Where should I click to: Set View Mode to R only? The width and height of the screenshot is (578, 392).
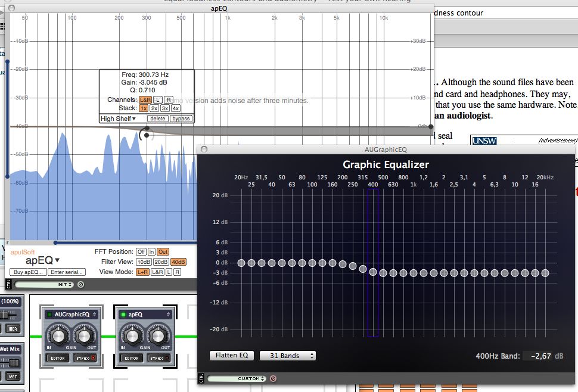point(178,272)
